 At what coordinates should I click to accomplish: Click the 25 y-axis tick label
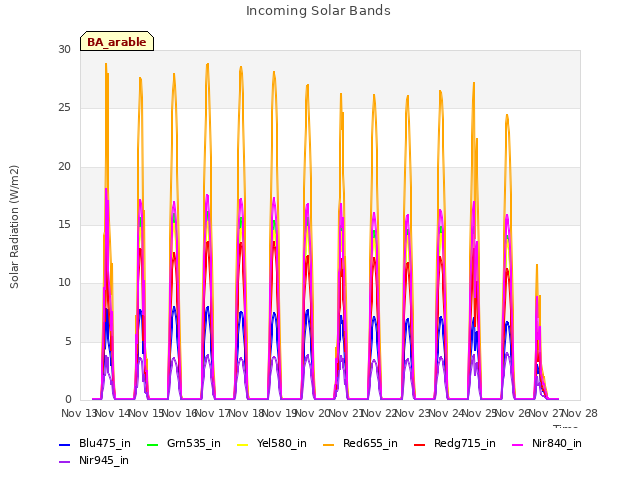tap(64, 108)
